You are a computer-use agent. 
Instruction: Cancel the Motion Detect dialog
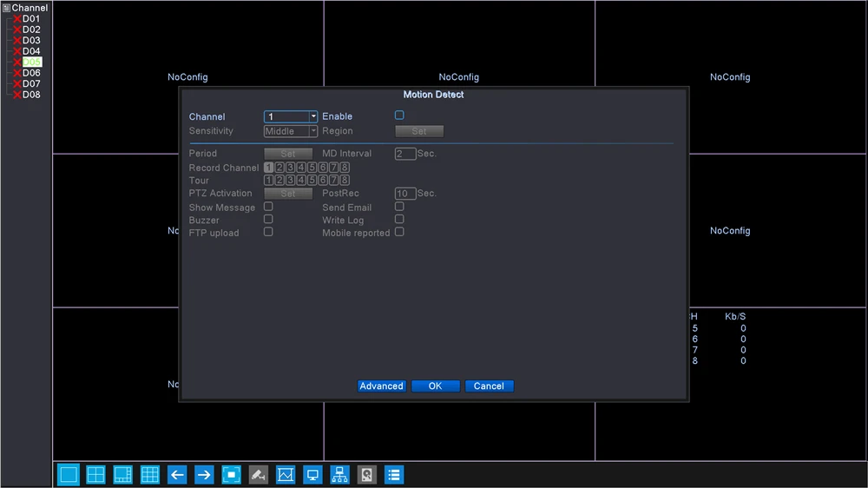click(489, 386)
